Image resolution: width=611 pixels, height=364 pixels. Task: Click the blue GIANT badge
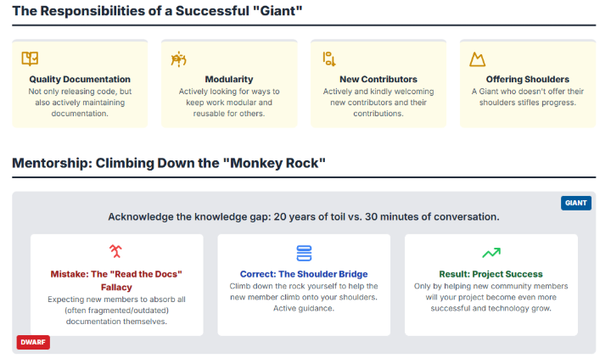[x=576, y=203]
